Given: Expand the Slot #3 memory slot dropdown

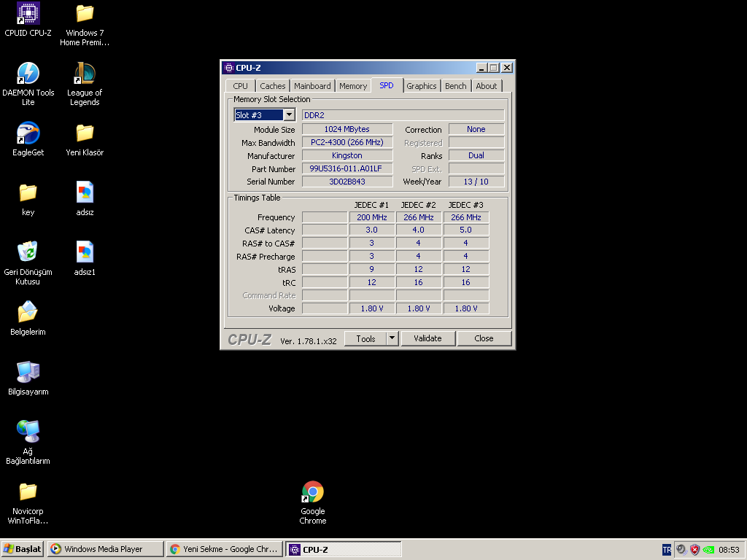Looking at the screenshot, I should (289, 115).
